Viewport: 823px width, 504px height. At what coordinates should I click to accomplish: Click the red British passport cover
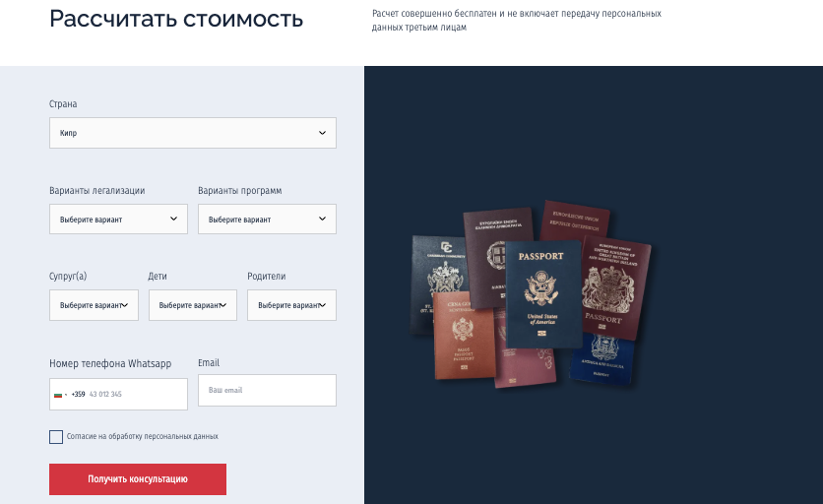pos(614,288)
